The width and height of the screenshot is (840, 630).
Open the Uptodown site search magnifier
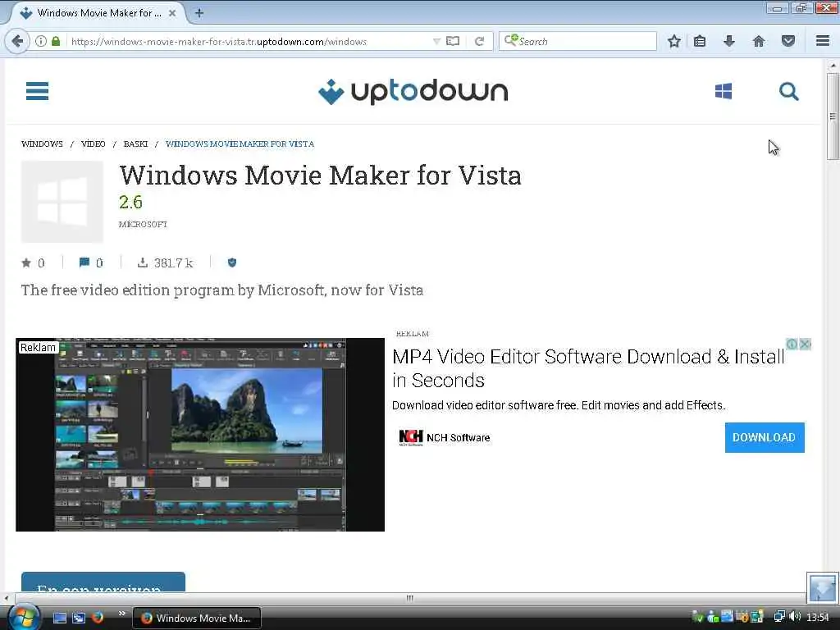(788, 91)
